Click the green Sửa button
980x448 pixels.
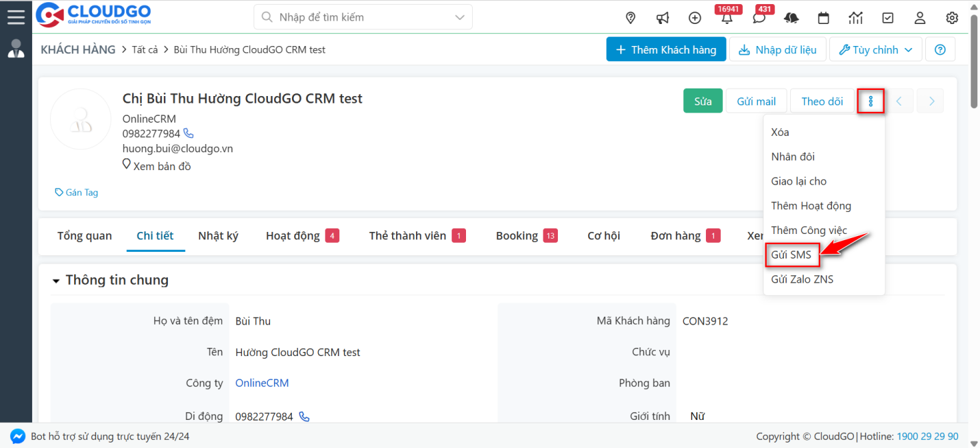point(702,102)
